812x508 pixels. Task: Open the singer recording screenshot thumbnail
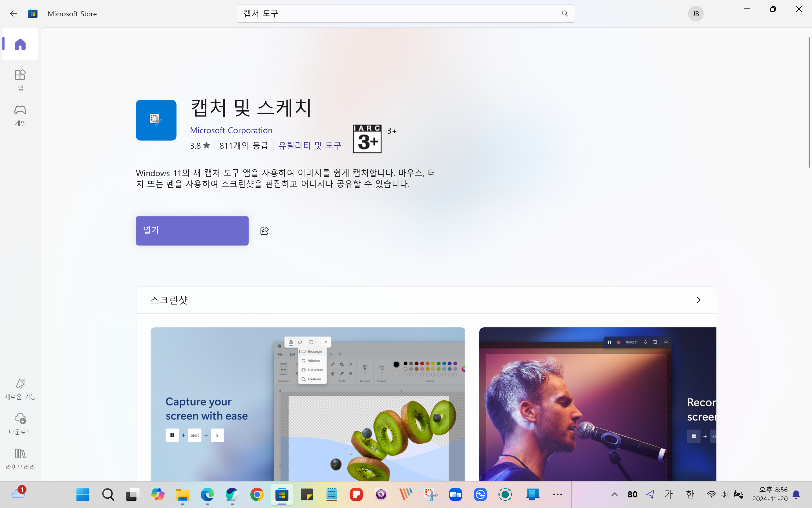coord(598,404)
